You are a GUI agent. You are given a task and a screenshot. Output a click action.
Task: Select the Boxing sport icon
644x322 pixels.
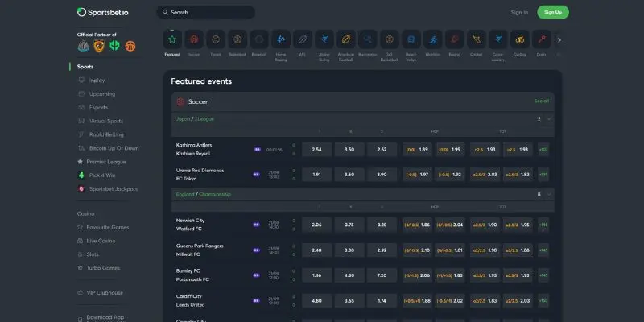point(455,39)
